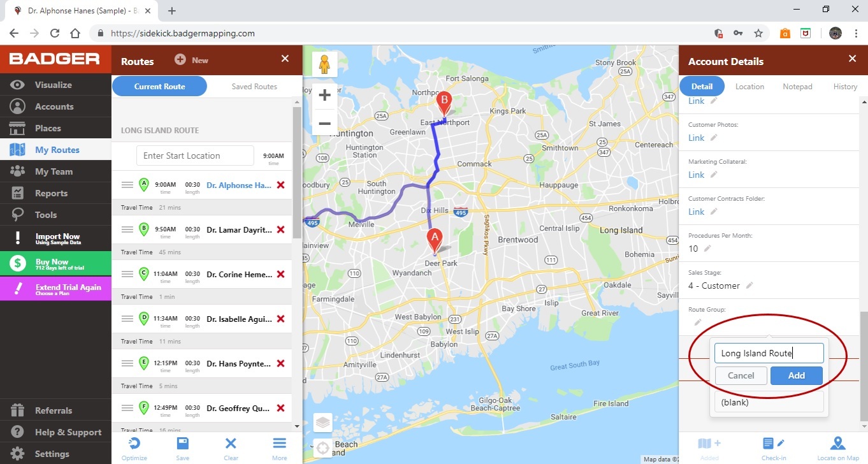
Task: Click the Street View pegman icon
Action: [x=324, y=64]
